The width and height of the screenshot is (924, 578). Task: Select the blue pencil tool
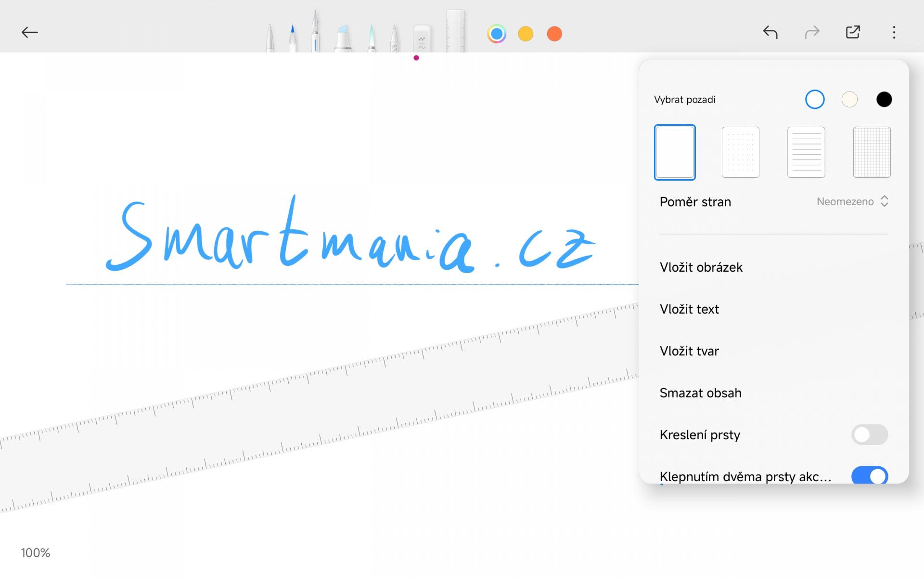(x=293, y=39)
